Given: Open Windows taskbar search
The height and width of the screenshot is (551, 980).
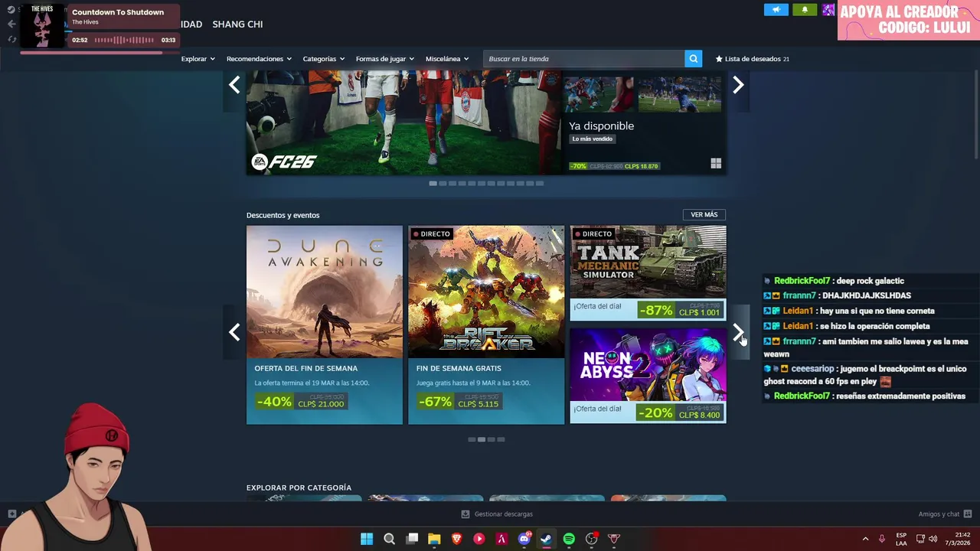Looking at the screenshot, I should pyautogui.click(x=389, y=539).
